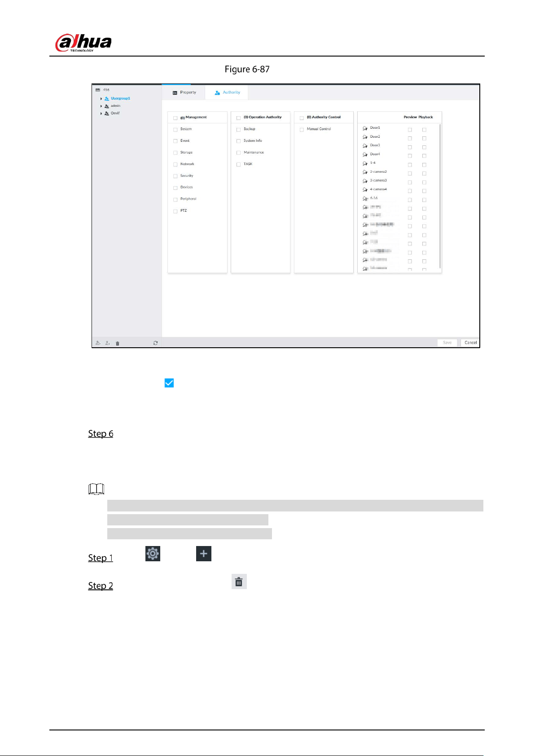Click the Step 1 underlined label
This screenshot has height=756, width=535.
pos(101,558)
